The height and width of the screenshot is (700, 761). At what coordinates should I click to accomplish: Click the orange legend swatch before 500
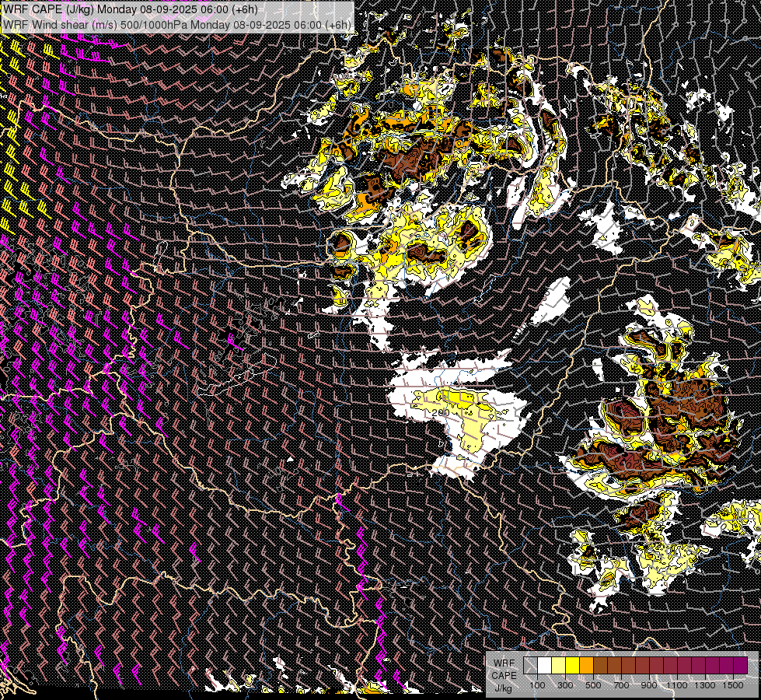[586, 666]
